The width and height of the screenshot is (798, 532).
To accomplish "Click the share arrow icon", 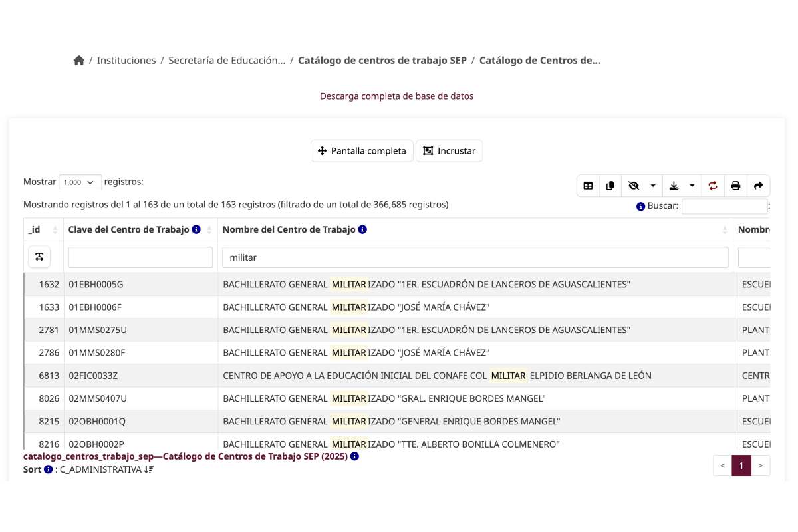I will coord(758,186).
